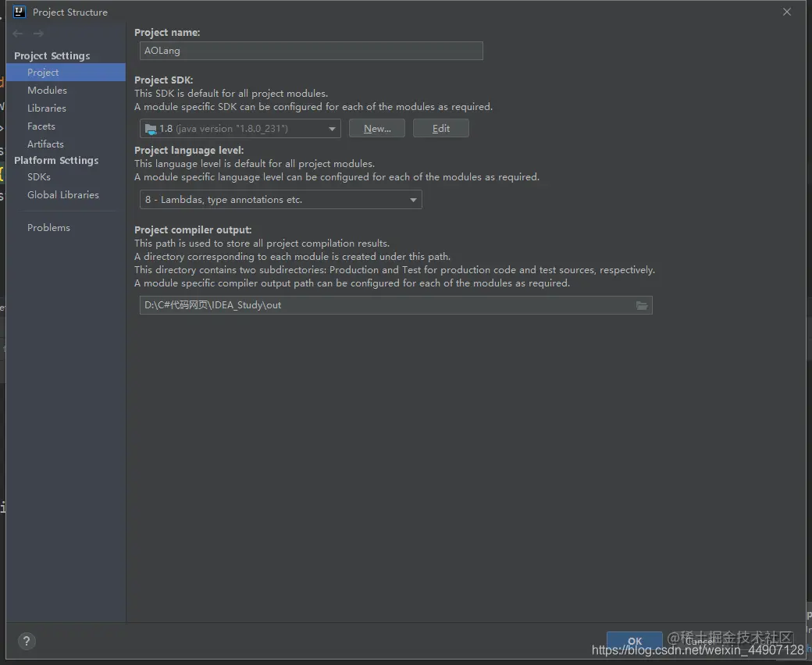Screen dimensions: 812x665
Task: Click the Project SDK: label
Action: [164, 80]
